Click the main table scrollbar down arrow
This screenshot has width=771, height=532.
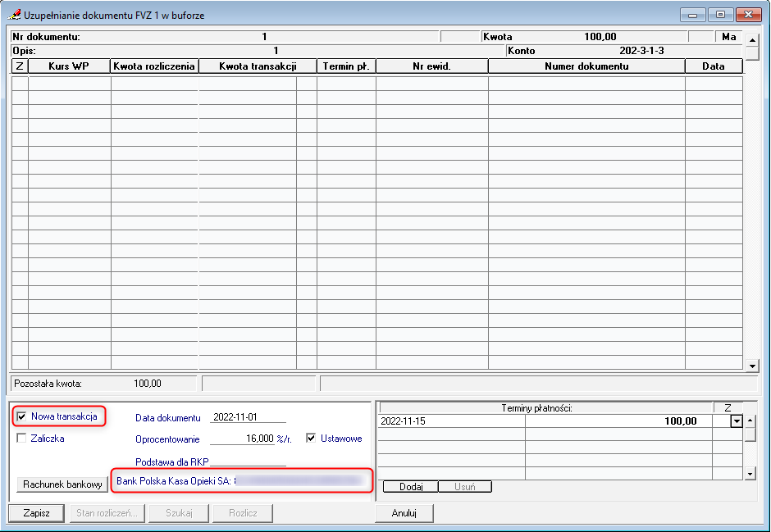pos(752,366)
